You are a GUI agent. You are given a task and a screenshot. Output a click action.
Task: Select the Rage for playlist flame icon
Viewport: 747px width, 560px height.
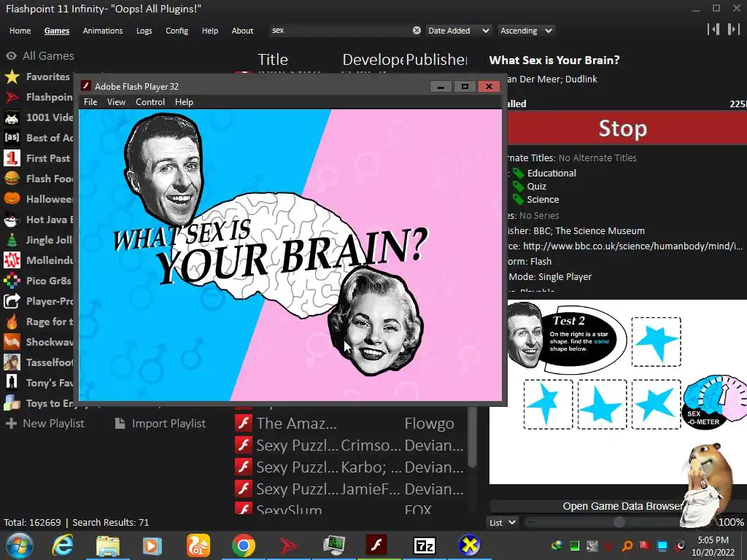click(12, 322)
